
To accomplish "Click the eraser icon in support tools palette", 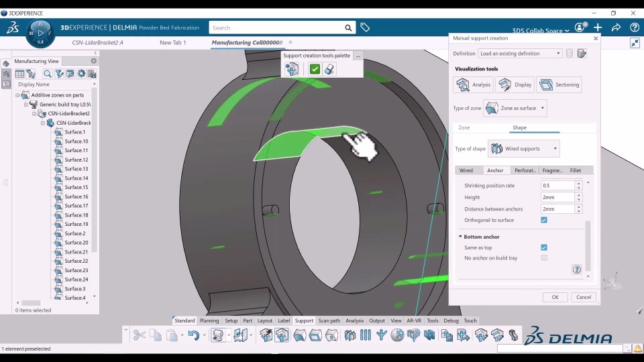I will tap(329, 69).
